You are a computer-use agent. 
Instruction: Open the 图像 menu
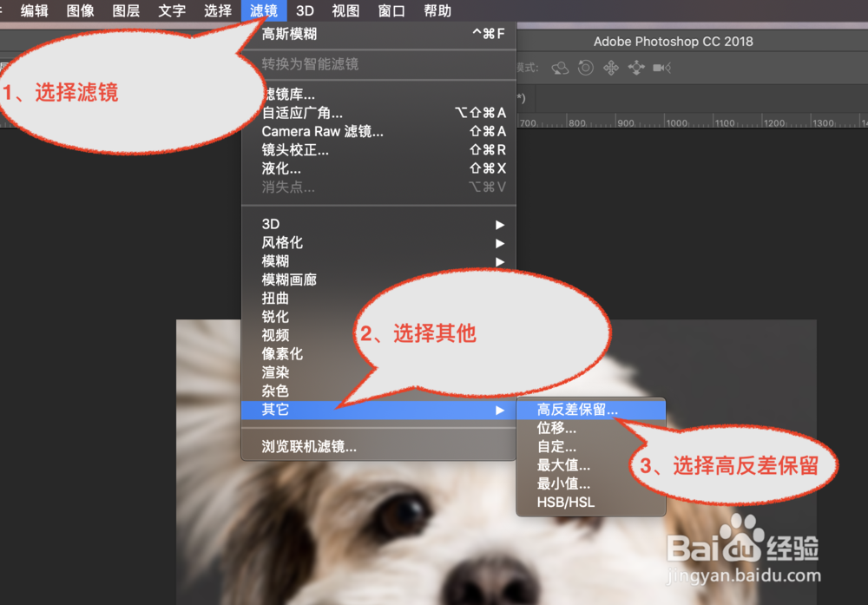pyautogui.click(x=80, y=10)
